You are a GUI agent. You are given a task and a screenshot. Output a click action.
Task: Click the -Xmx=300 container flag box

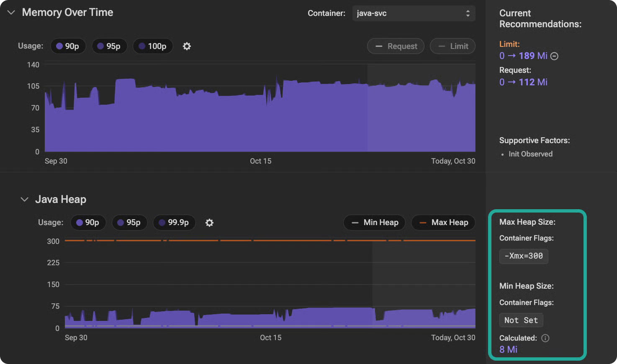click(x=524, y=256)
